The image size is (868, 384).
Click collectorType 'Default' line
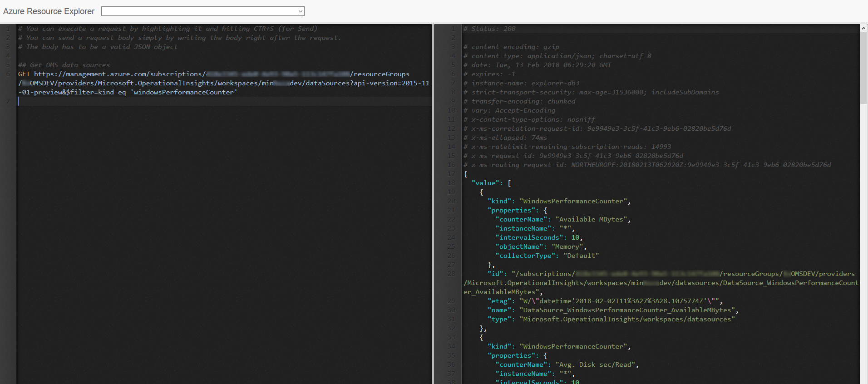(x=547, y=256)
